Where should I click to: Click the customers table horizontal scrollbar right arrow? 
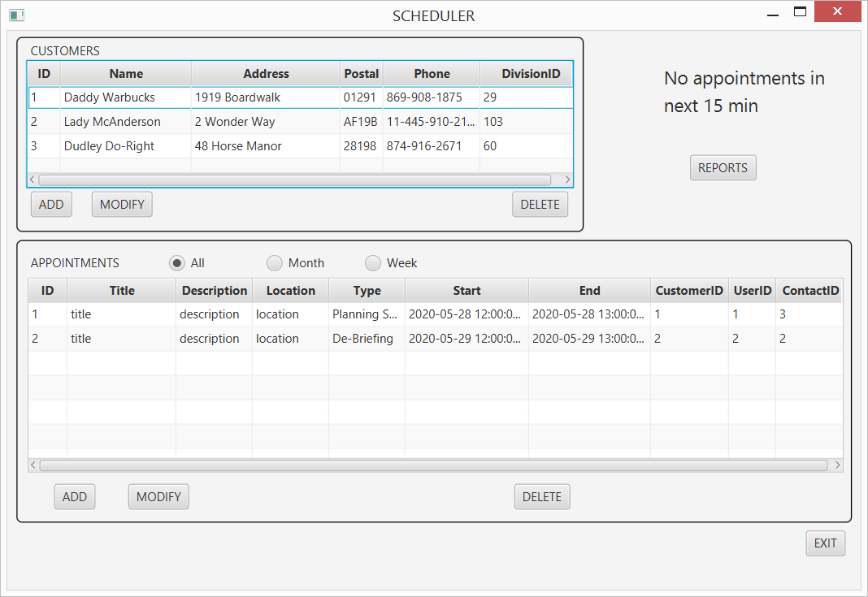coord(568,179)
